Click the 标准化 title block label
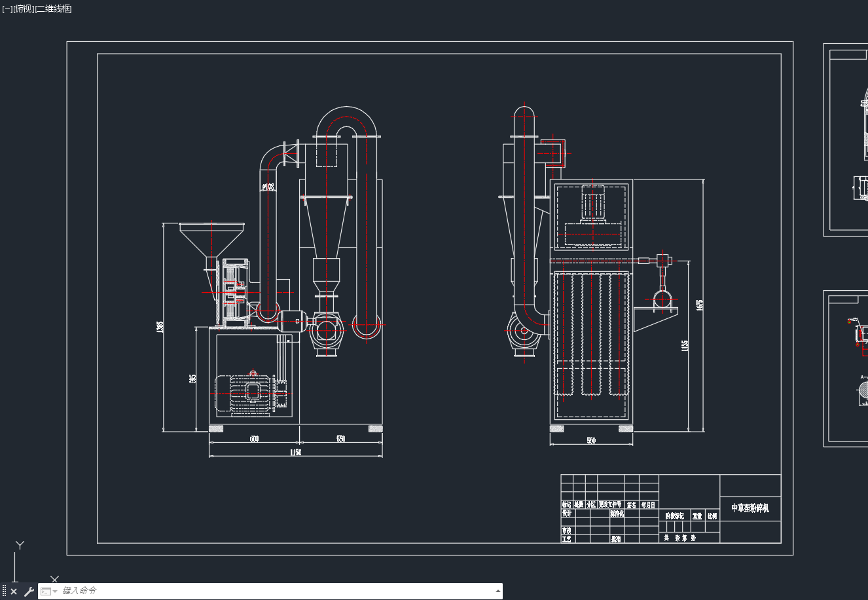 coord(617,514)
